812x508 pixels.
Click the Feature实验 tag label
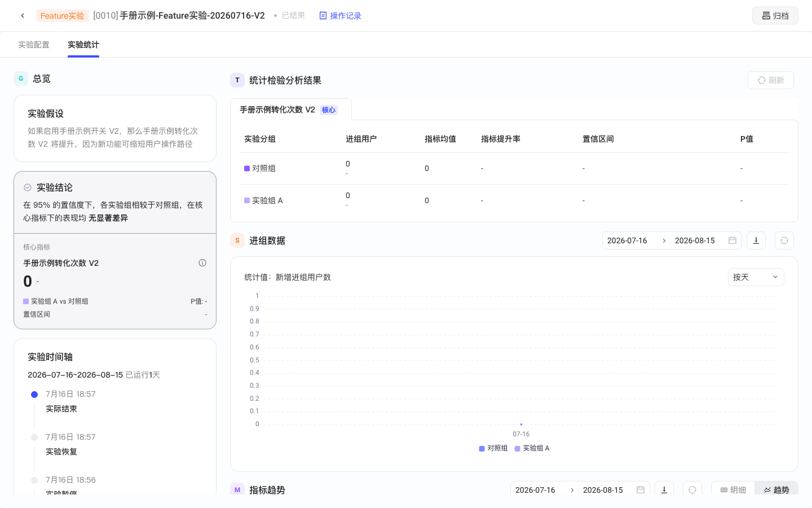point(62,16)
